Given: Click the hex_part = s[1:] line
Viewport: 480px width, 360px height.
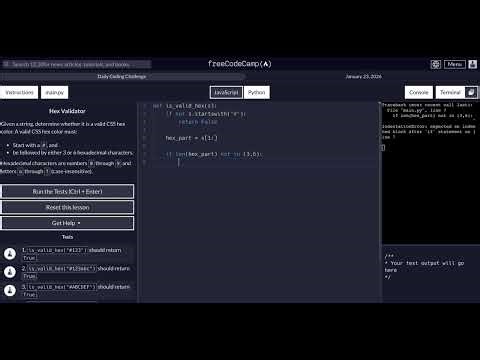Looking at the screenshot, I should point(191,138).
